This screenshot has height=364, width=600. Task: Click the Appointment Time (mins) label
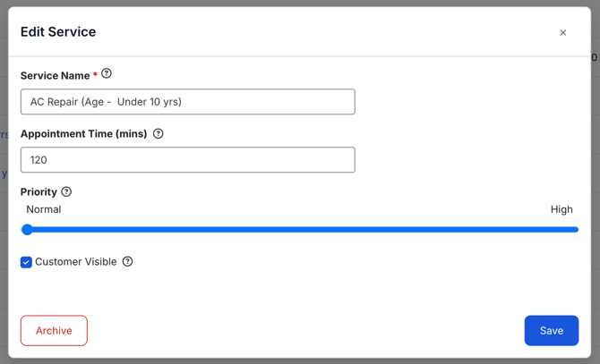point(84,133)
